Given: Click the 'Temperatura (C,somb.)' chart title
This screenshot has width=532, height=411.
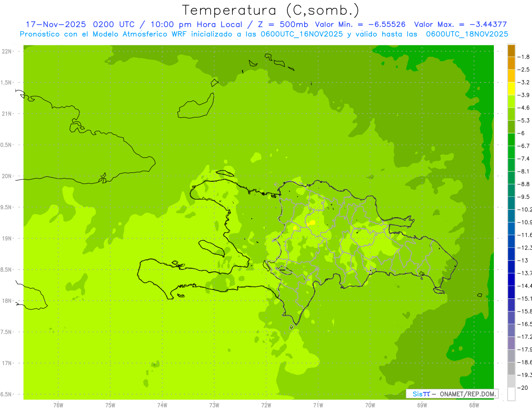Looking at the screenshot, I should pos(271,10).
